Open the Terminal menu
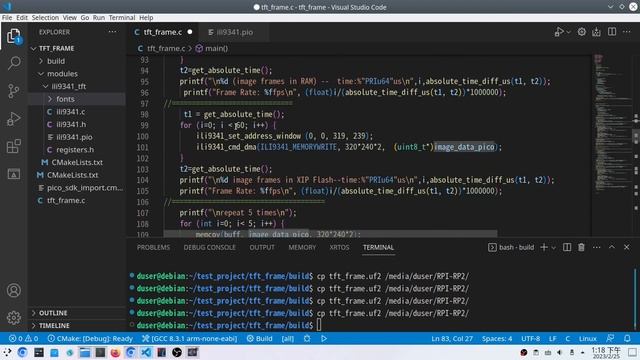The height and width of the screenshot is (360, 640). pos(122,18)
